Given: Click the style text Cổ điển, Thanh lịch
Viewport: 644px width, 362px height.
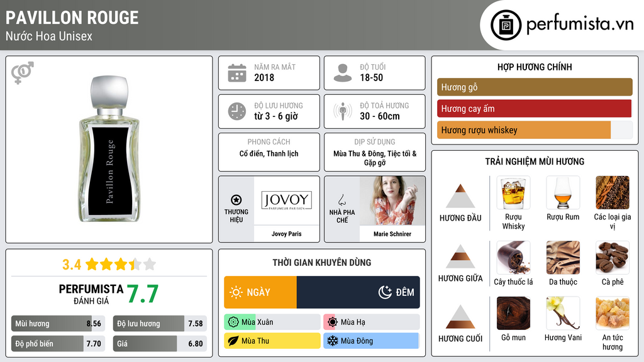Looking at the screenshot, I should point(269,153).
